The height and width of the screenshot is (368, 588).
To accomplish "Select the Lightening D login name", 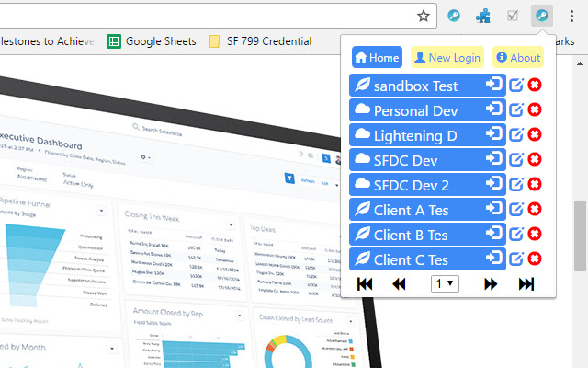I will [415, 136].
